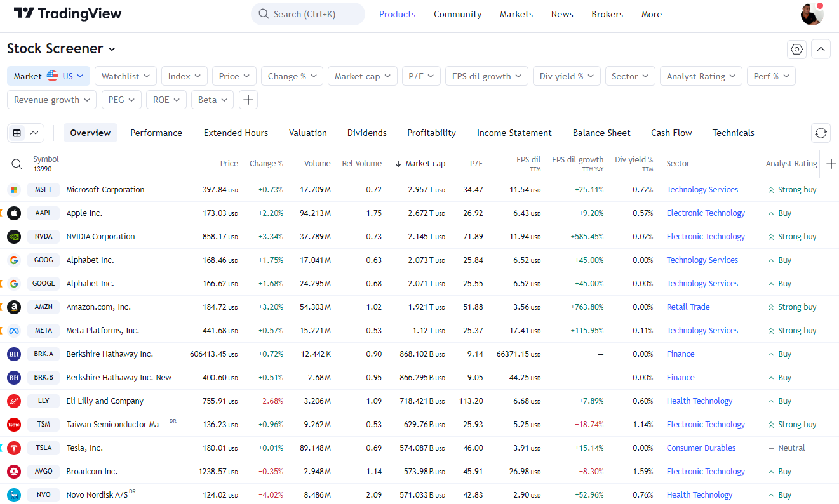The width and height of the screenshot is (839, 504).
Task: Click the symbol search magnifier icon
Action: pyautogui.click(x=17, y=164)
